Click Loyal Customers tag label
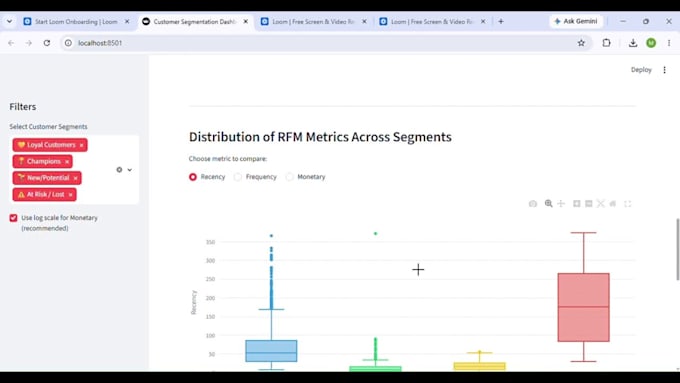The image size is (680, 383). 51,145
